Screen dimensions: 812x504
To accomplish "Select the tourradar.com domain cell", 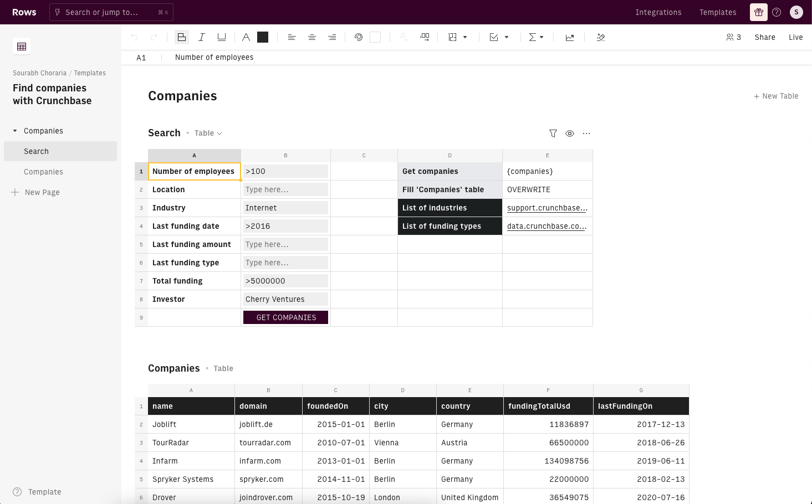I will coord(269,443).
